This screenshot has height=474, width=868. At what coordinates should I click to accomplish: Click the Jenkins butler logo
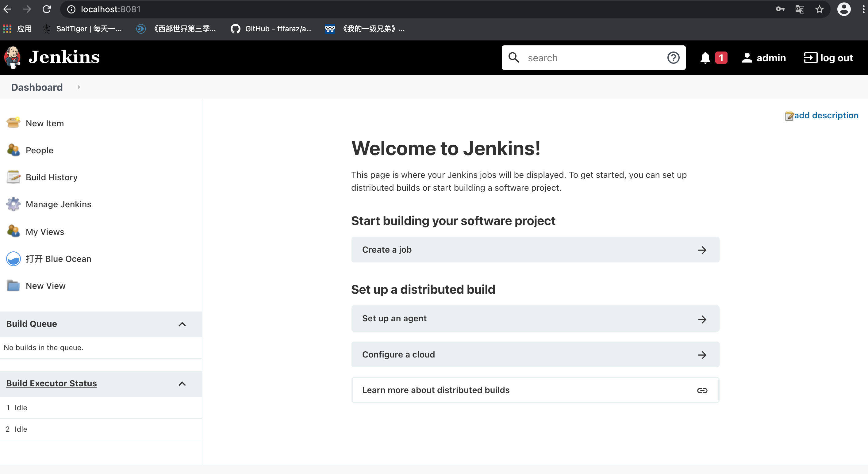tap(13, 57)
